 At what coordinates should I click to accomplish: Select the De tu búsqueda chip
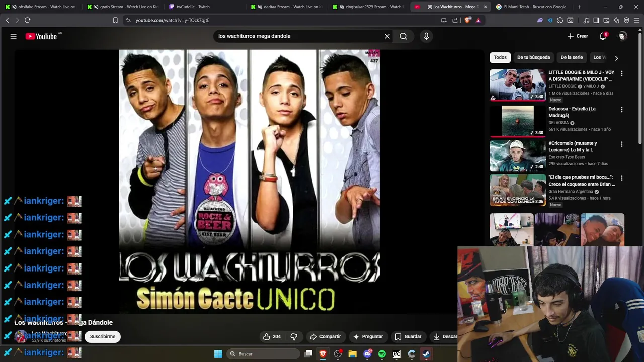533,57
